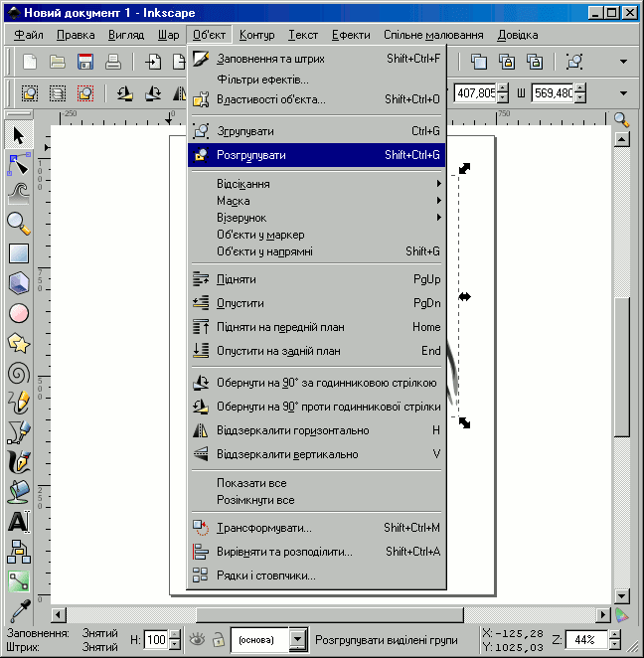
Task: Click Select all in all layers icon
Action: (58, 93)
